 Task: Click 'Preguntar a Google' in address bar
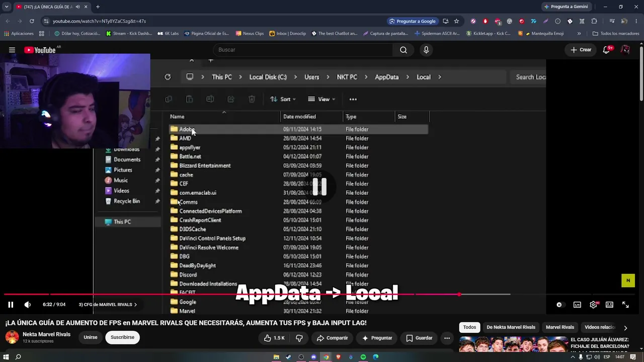[x=413, y=21]
